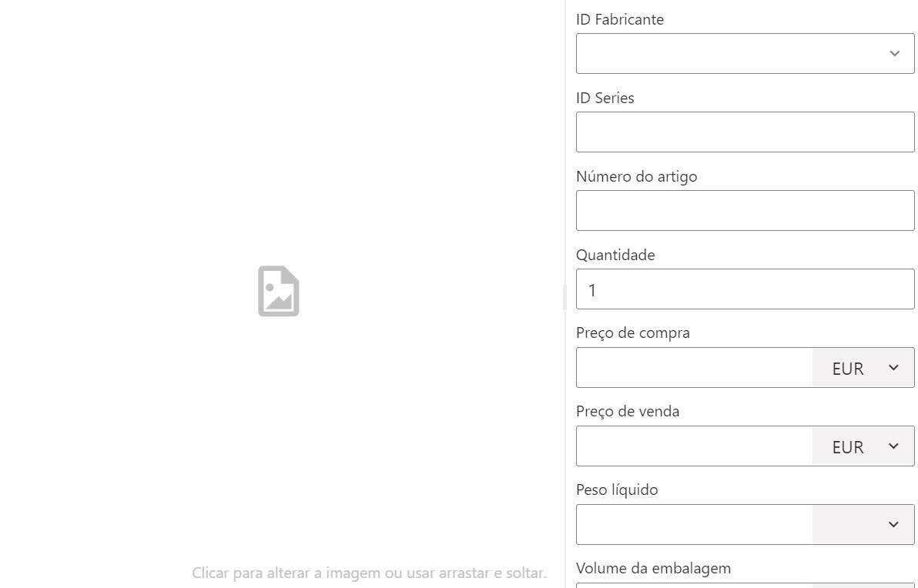918x588 pixels.
Task: Open the ID Fabricante dropdown
Action: coord(745,53)
